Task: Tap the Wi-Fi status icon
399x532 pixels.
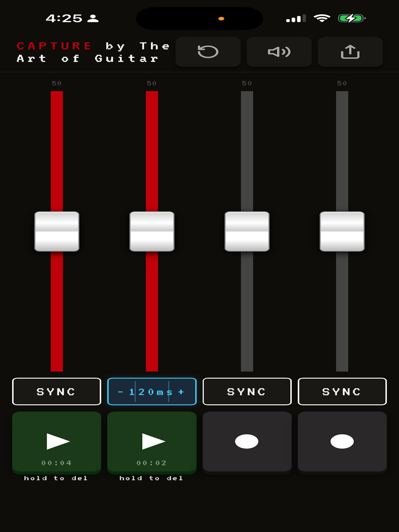Action: point(322,18)
